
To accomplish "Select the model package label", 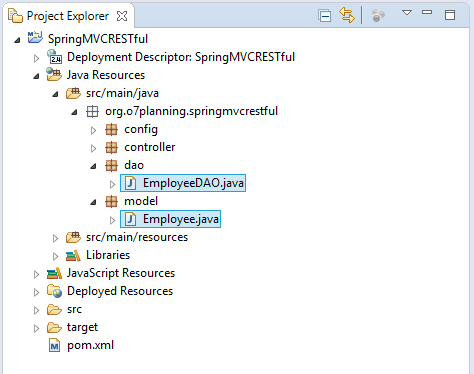I will click(141, 201).
